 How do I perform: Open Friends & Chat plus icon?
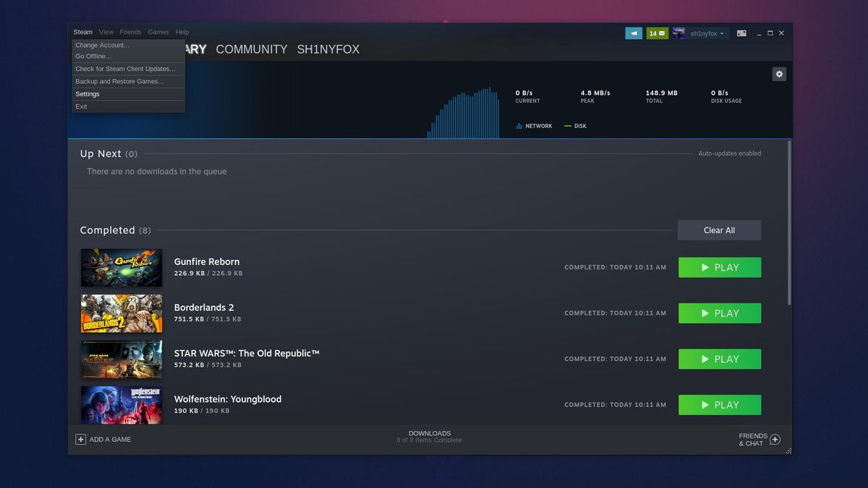tap(775, 439)
